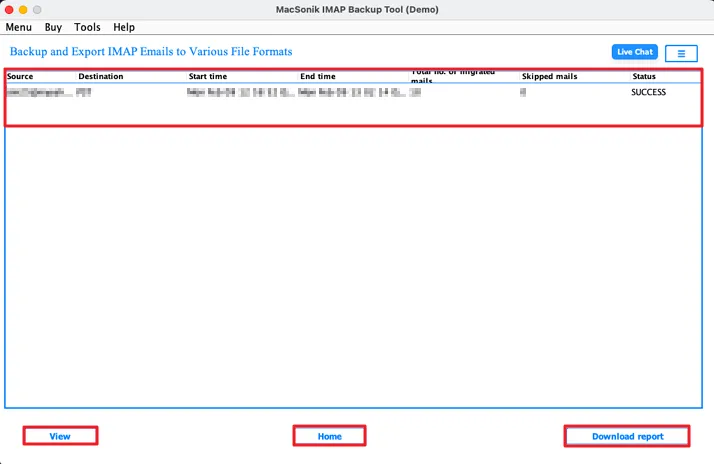The width and height of the screenshot is (714, 464).
Task: Click the red close window button
Action: [x=9, y=10]
